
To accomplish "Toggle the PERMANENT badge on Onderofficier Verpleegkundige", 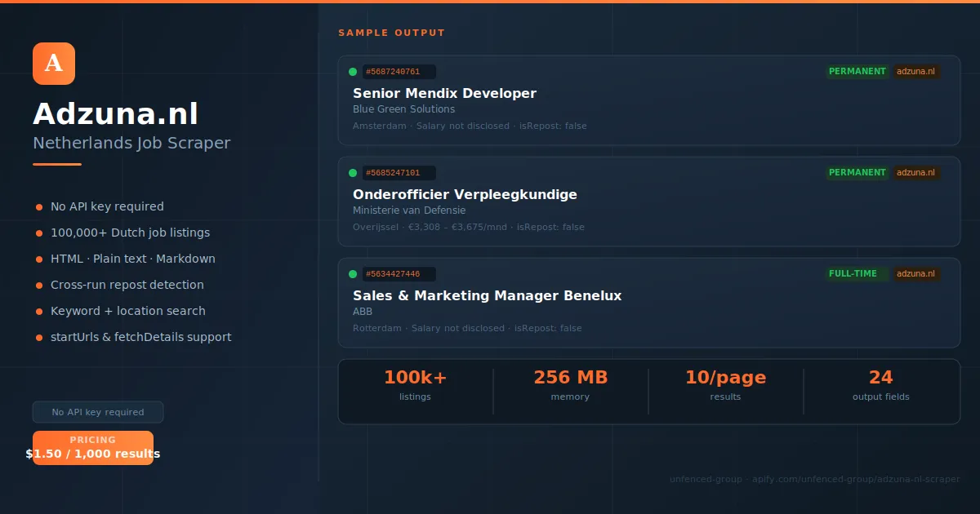I will [x=857, y=172].
